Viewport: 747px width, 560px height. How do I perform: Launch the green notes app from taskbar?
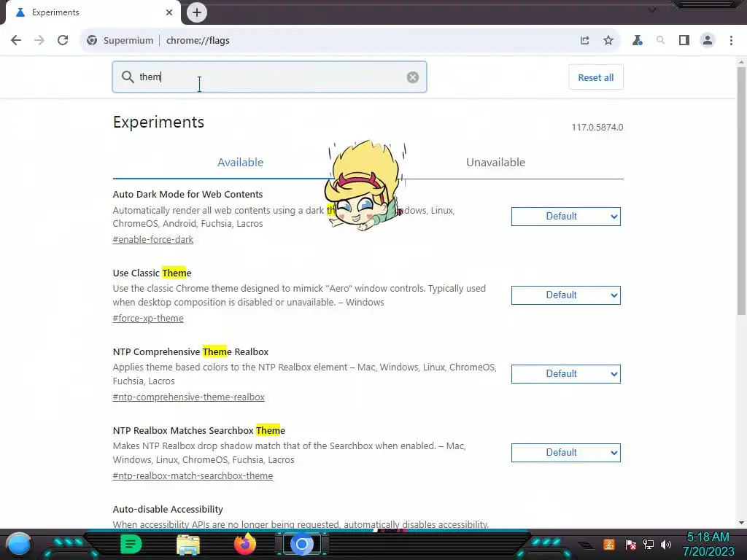pyautogui.click(x=131, y=544)
